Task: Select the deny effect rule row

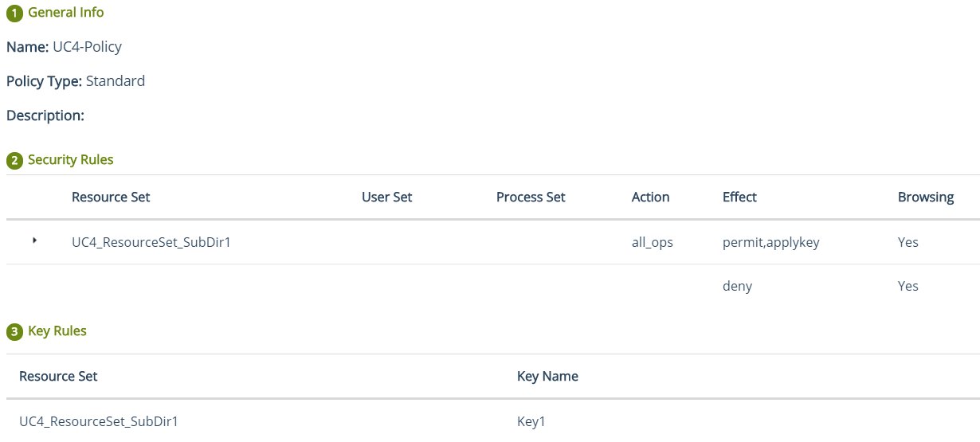Action: [x=737, y=287]
